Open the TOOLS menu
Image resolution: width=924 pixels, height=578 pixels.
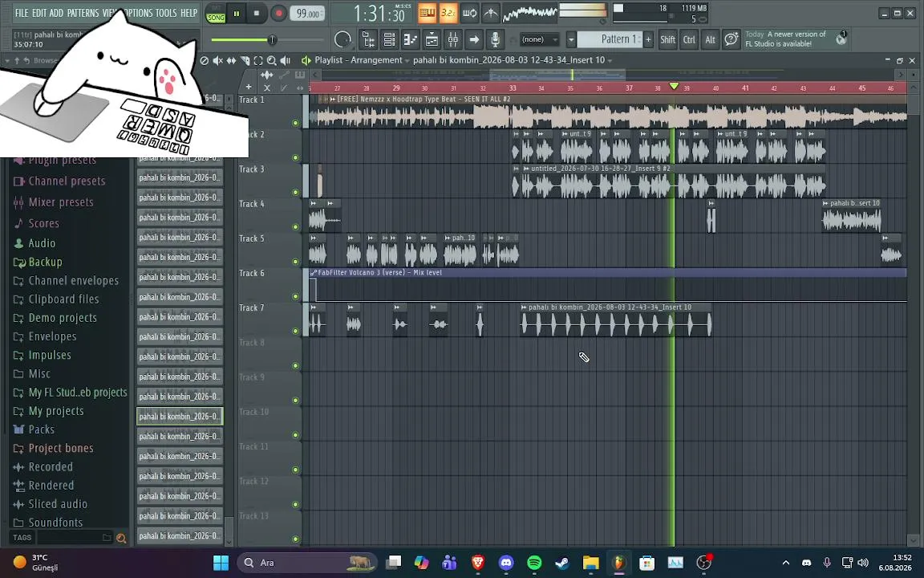pyautogui.click(x=166, y=13)
